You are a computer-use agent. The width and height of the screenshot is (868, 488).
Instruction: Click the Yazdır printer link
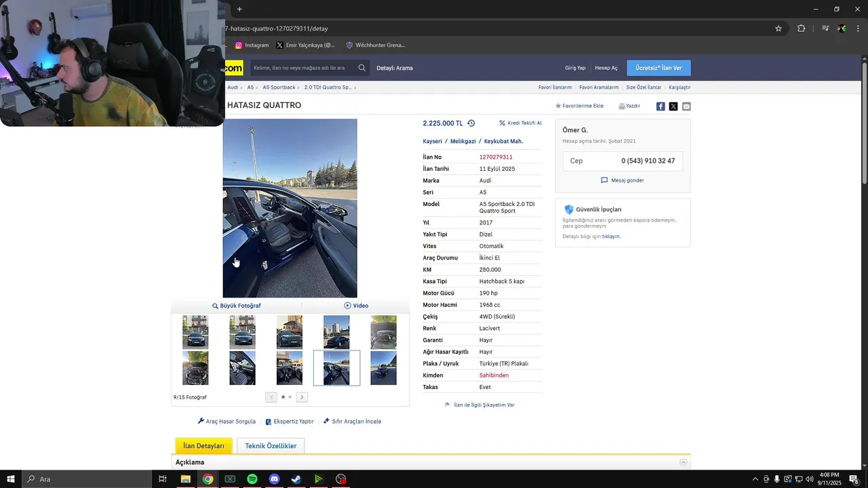click(629, 106)
